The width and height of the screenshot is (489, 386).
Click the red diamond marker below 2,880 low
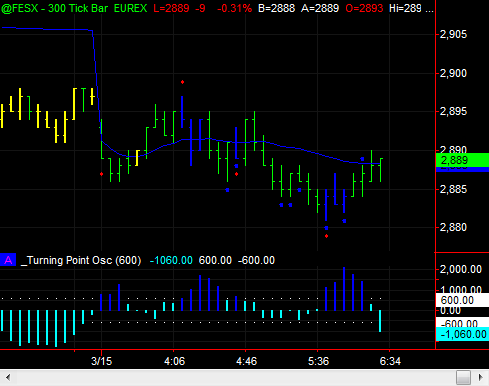(326, 236)
